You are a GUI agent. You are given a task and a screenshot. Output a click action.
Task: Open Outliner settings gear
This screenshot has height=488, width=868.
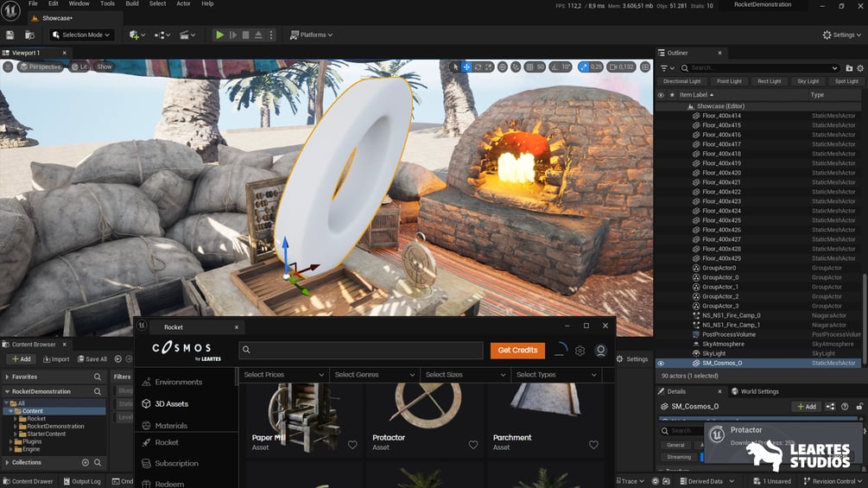(x=860, y=68)
